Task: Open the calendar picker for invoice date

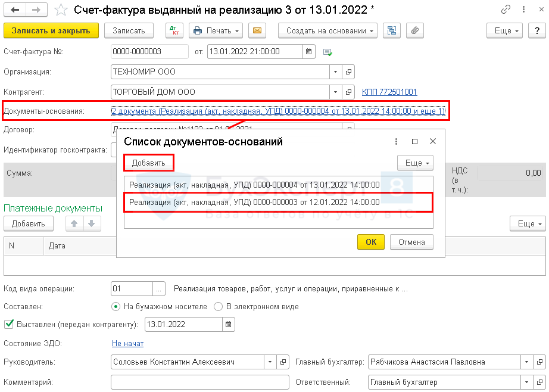Action: (x=308, y=52)
